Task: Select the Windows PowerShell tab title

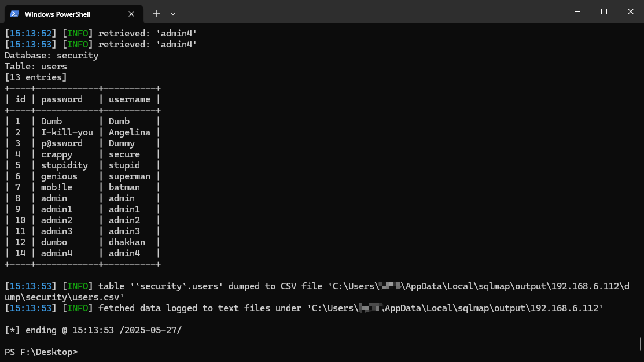Action: pos(57,14)
